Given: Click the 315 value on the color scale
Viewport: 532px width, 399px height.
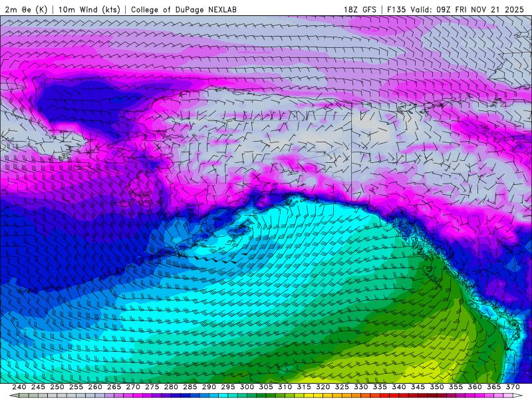Looking at the screenshot, I should [304, 387].
